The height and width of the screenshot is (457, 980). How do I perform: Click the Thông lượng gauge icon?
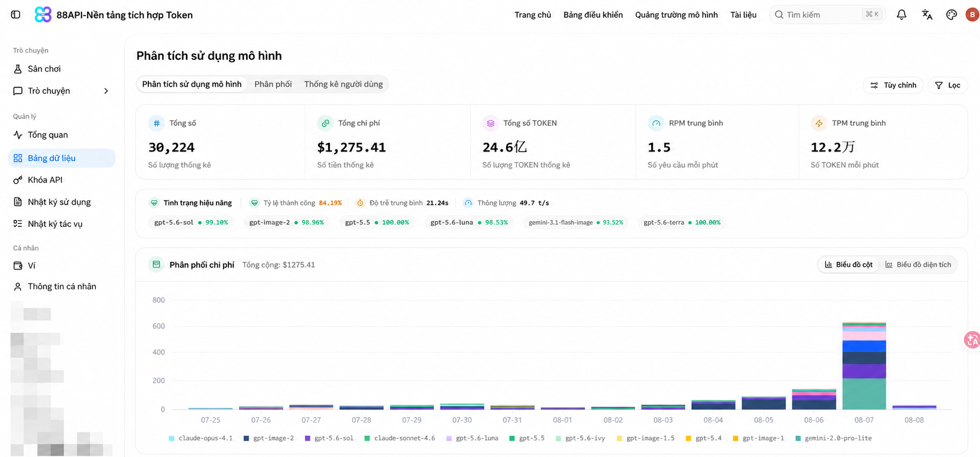click(x=468, y=203)
